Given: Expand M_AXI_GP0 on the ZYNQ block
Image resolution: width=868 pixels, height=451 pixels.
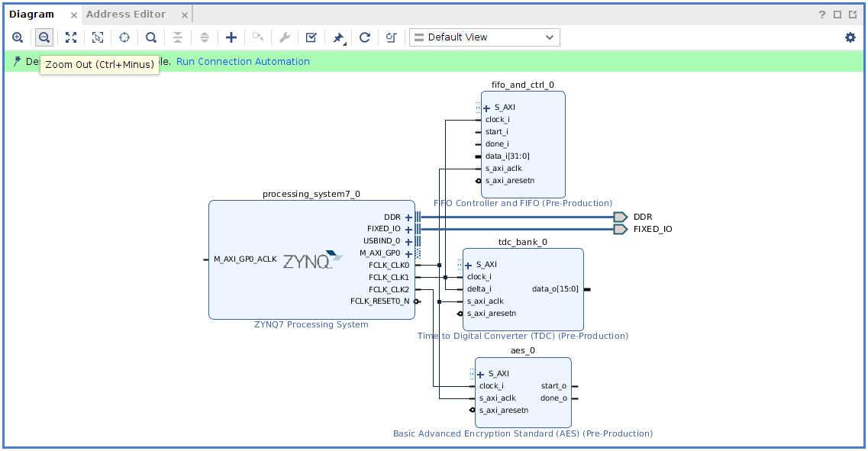Looking at the screenshot, I should click(x=408, y=254).
